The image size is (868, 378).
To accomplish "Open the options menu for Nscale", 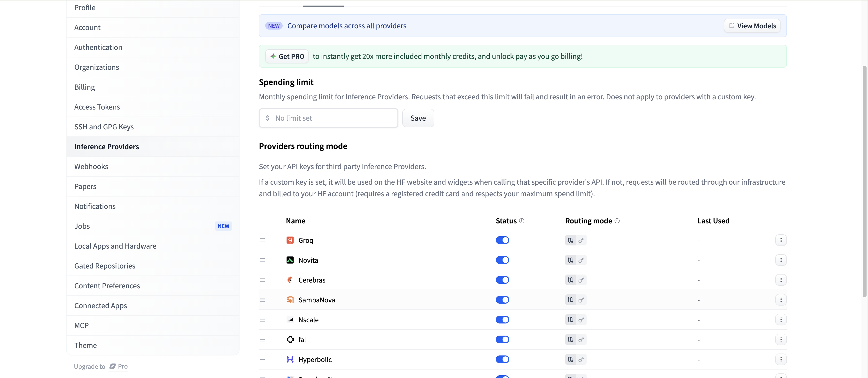I will point(781,320).
